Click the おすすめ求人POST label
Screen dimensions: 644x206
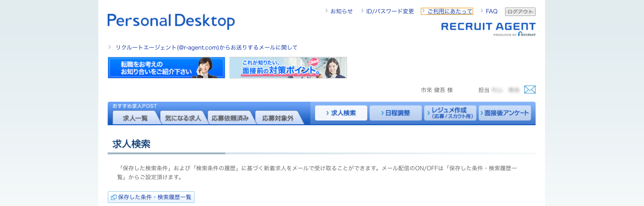(134, 106)
